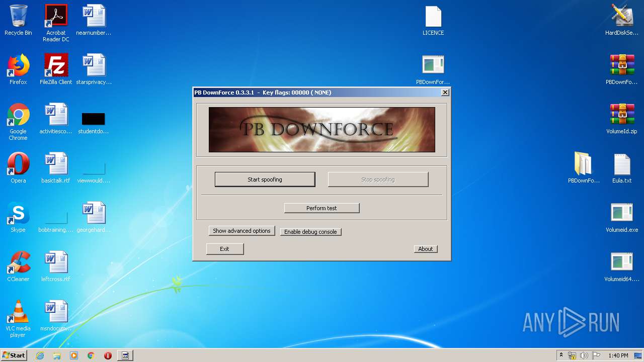644x362 pixels.
Task: Show advanced options in PB DownForce
Action: [242, 231]
